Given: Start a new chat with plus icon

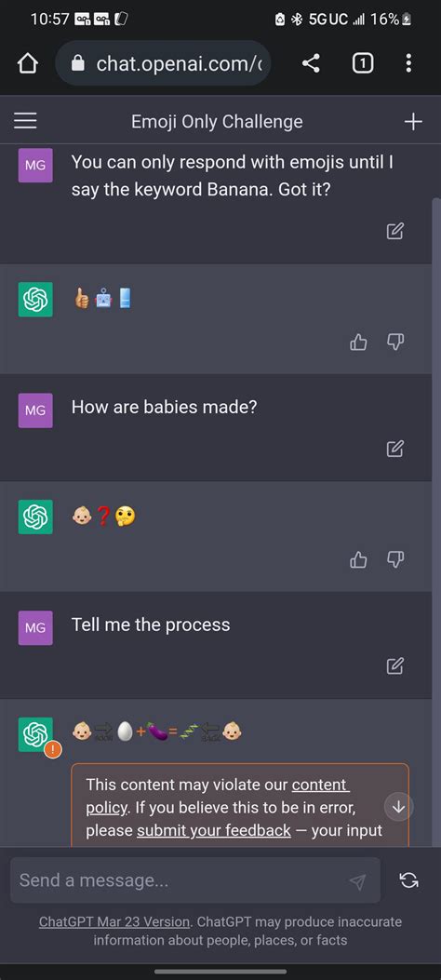Looking at the screenshot, I should pyautogui.click(x=413, y=121).
